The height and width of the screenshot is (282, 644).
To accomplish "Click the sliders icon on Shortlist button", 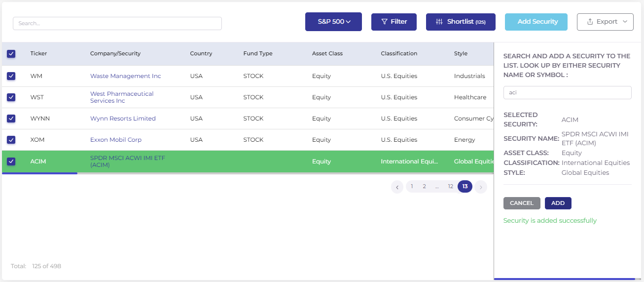I will [x=439, y=22].
